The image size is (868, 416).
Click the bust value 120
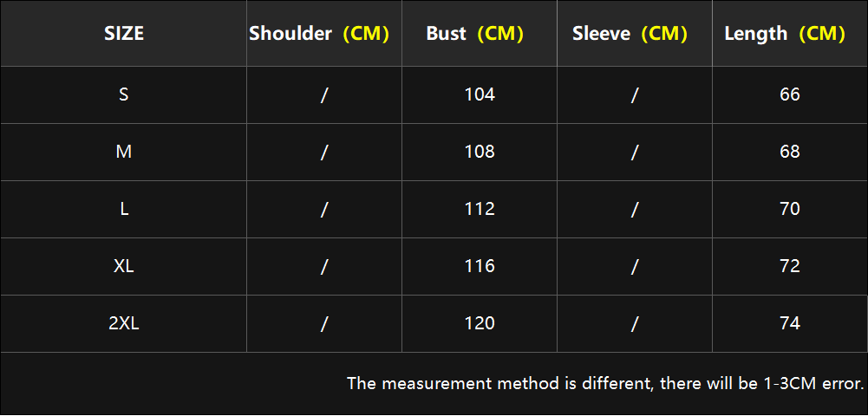(480, 323)
